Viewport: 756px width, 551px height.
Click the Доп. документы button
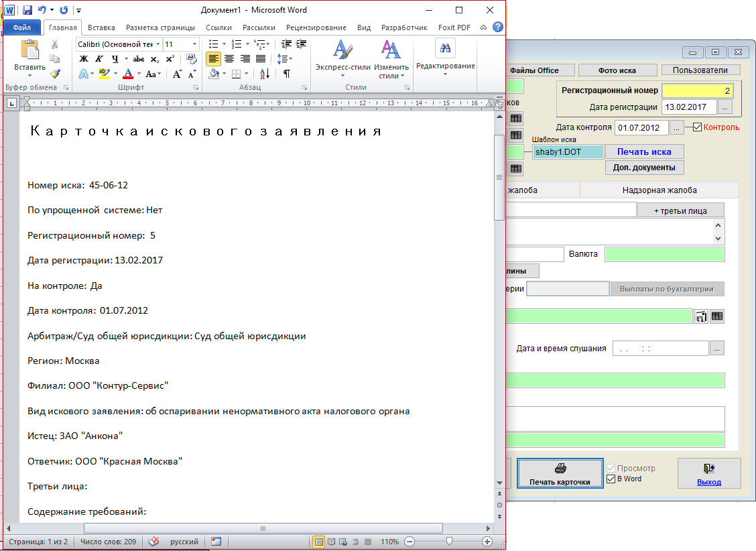[x=644, y=168]
